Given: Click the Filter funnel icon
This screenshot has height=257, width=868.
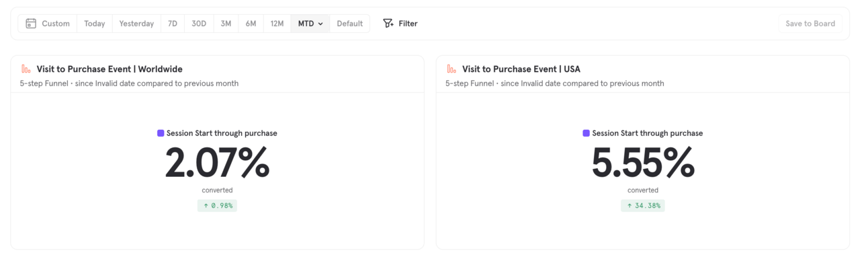Looking at the screenshot, I should pos(388,24).
